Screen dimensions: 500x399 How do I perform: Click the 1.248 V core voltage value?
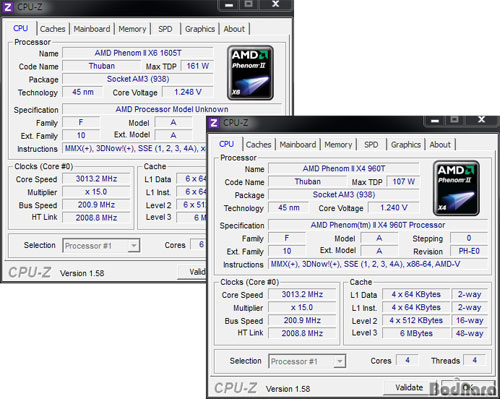tap(188, 92)
